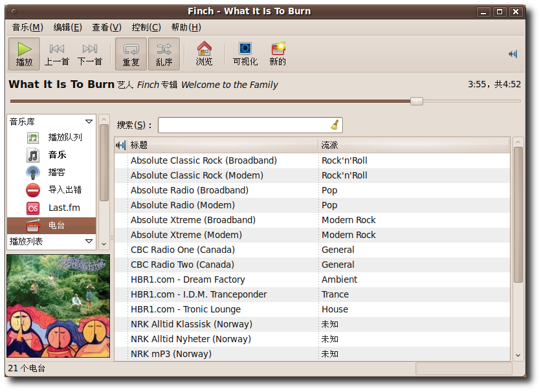Select the import errors (导入出错) source
The height and width of the screenshot is (392, 541).
click(x=51, y=190)
